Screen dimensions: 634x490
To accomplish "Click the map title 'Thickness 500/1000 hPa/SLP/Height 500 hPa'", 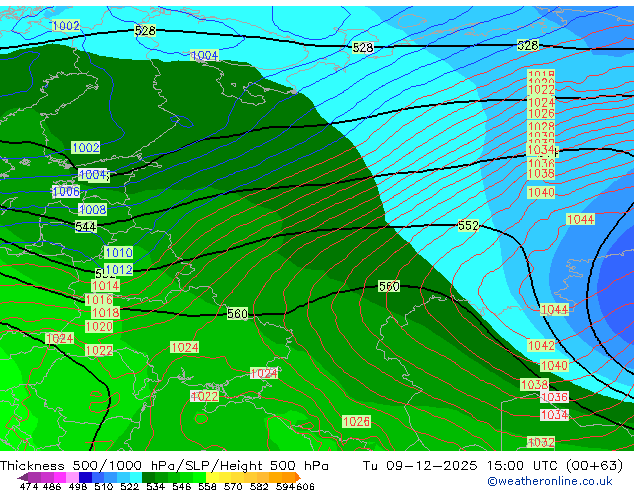I will click(x=164, y=466).
